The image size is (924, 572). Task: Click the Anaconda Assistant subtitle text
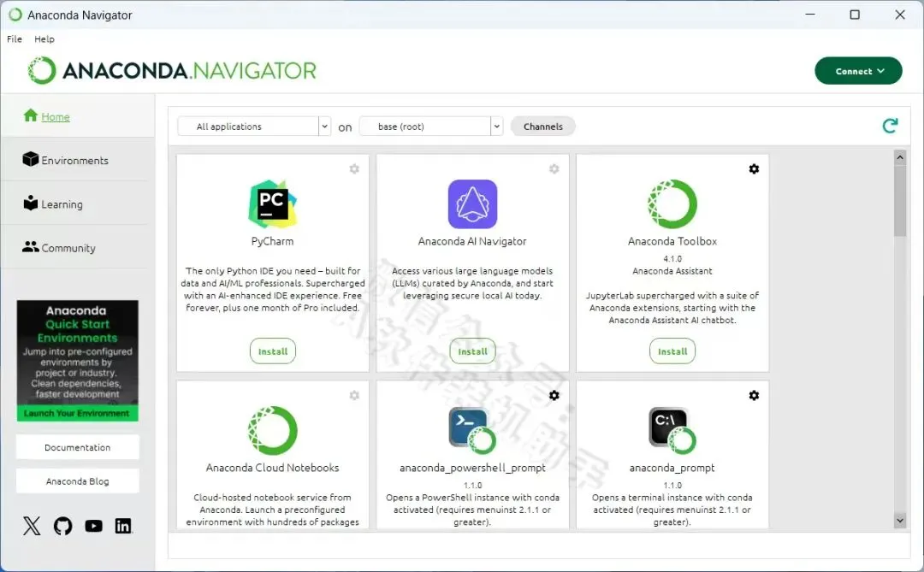672,271
